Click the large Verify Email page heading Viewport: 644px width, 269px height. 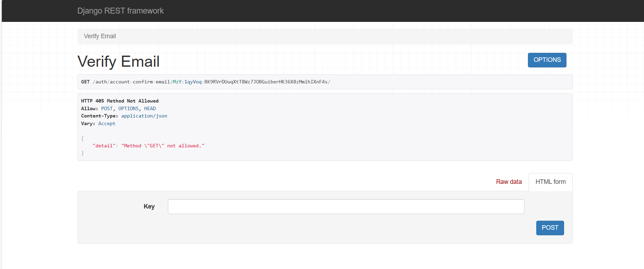(x=118, y=62)
